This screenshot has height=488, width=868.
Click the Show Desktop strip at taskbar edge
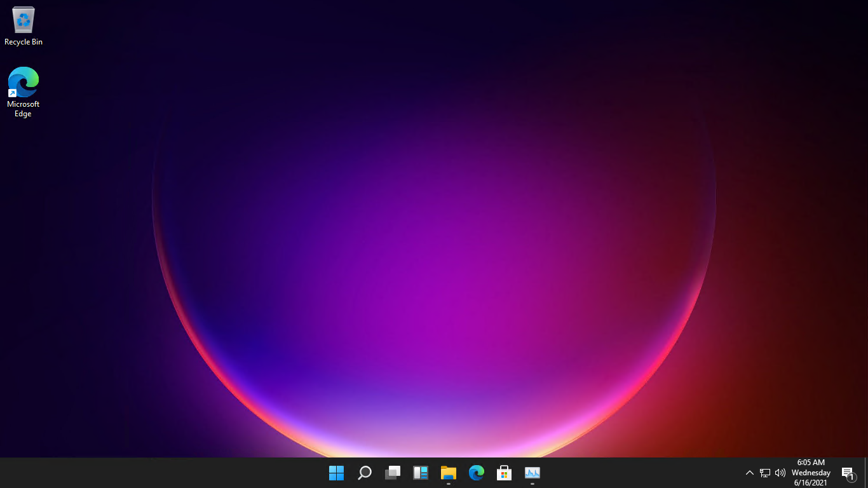tap(866, 473)
